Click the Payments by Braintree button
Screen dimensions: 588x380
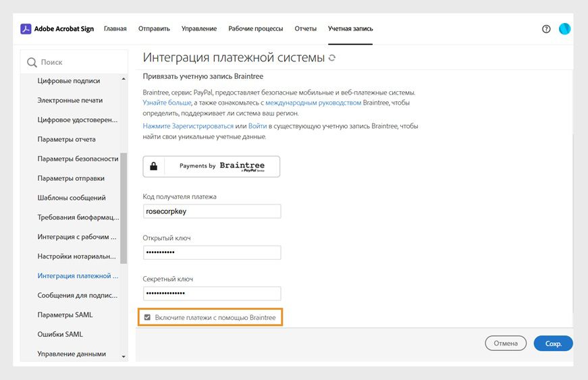click(x=211, y=167)
